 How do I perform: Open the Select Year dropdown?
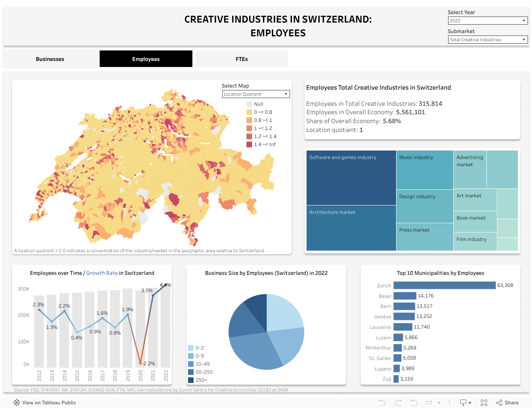(x=488, y=21)
